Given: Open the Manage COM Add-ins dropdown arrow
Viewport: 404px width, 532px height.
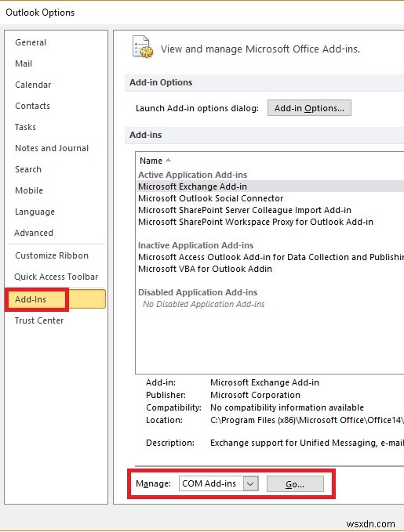Looking at the screenshot, I should 251,483.
